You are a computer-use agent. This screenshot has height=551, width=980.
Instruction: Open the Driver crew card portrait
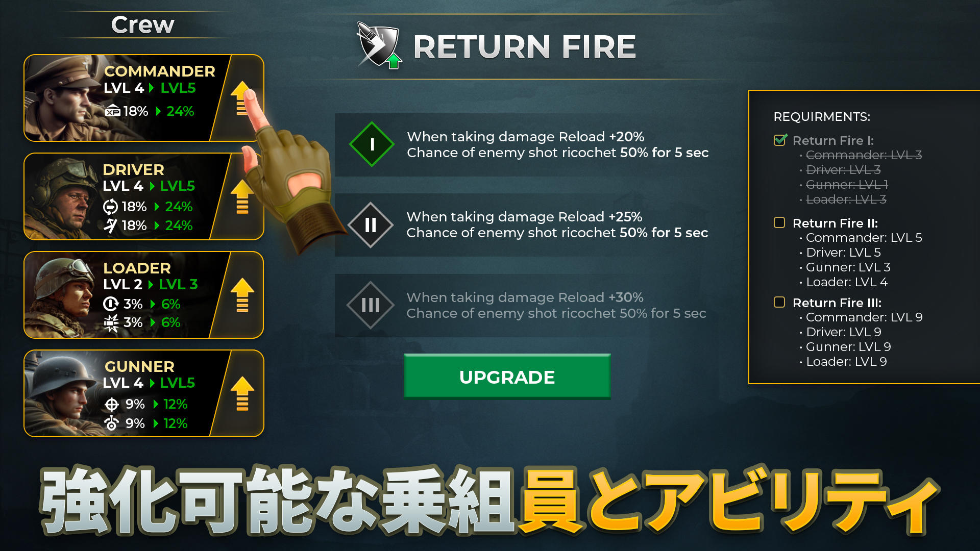62,196
